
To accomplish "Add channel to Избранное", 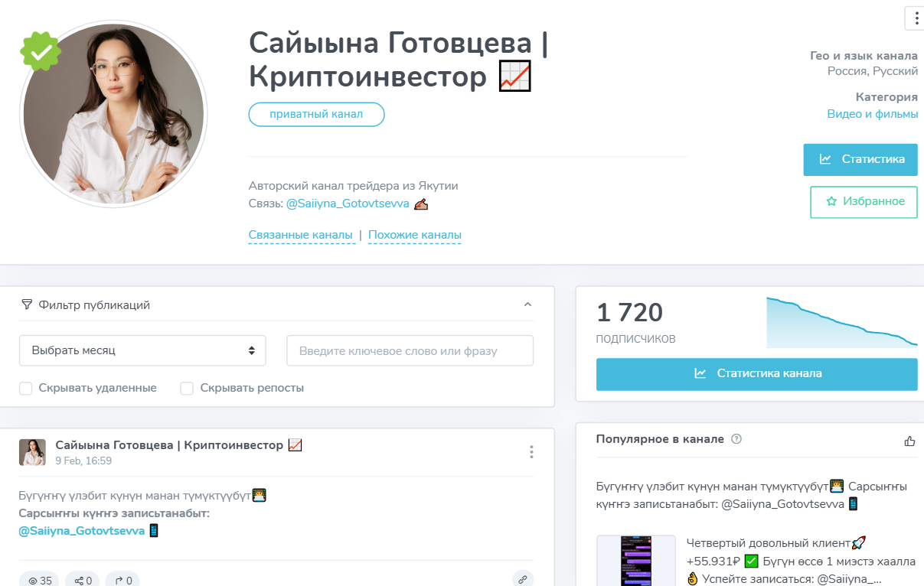I will tap(864, 202).
